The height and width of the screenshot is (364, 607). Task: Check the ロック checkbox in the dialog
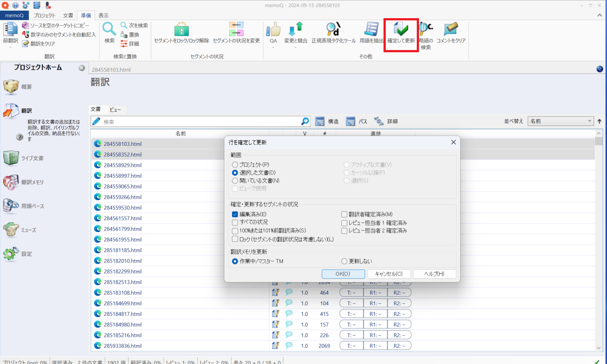[235, 239]
